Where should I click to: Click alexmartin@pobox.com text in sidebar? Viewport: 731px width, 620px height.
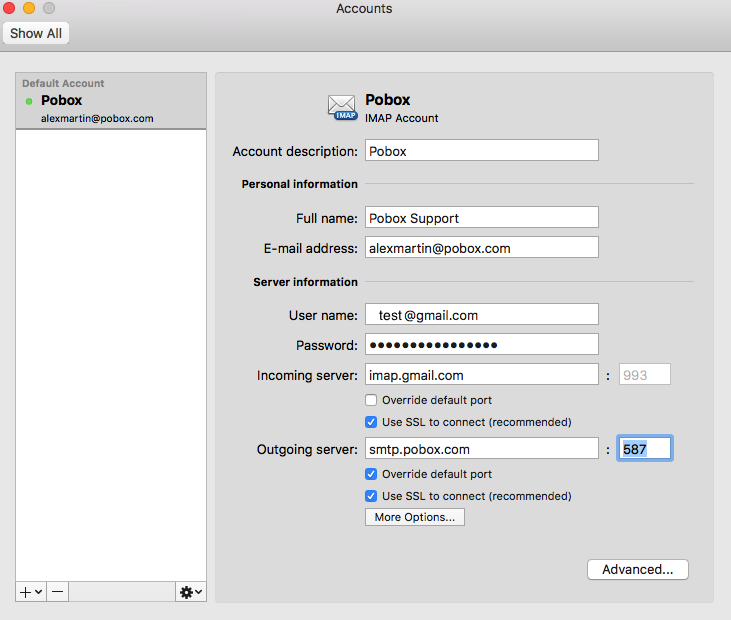[x=97, y=118]
